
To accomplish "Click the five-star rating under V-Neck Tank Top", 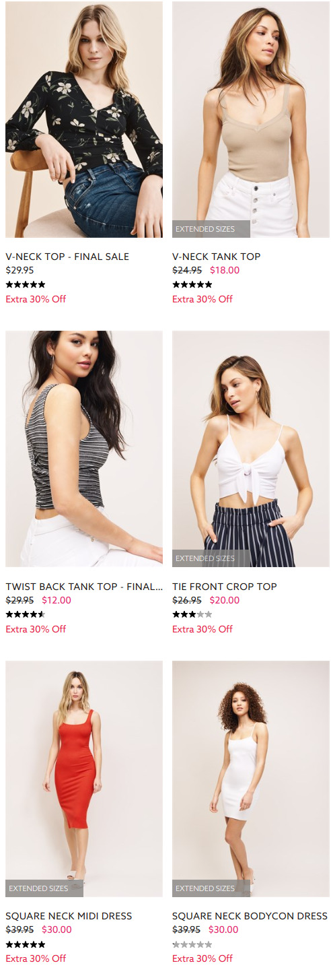I will 192,285.
